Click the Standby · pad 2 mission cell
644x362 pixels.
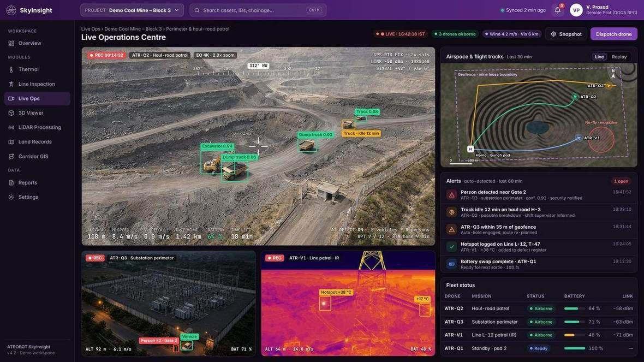[489, 348]
